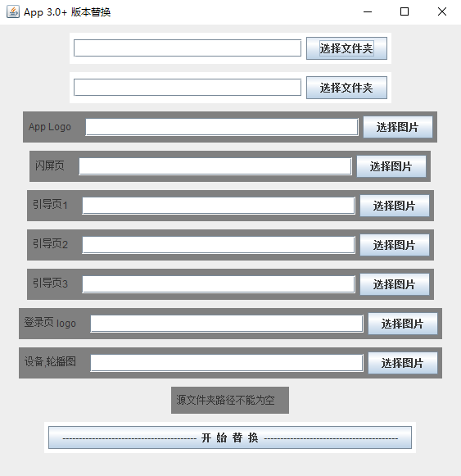This screenshot has width=461, height=476.
Task: Focus the first folder path text field
Action: [x=188, y=48]
